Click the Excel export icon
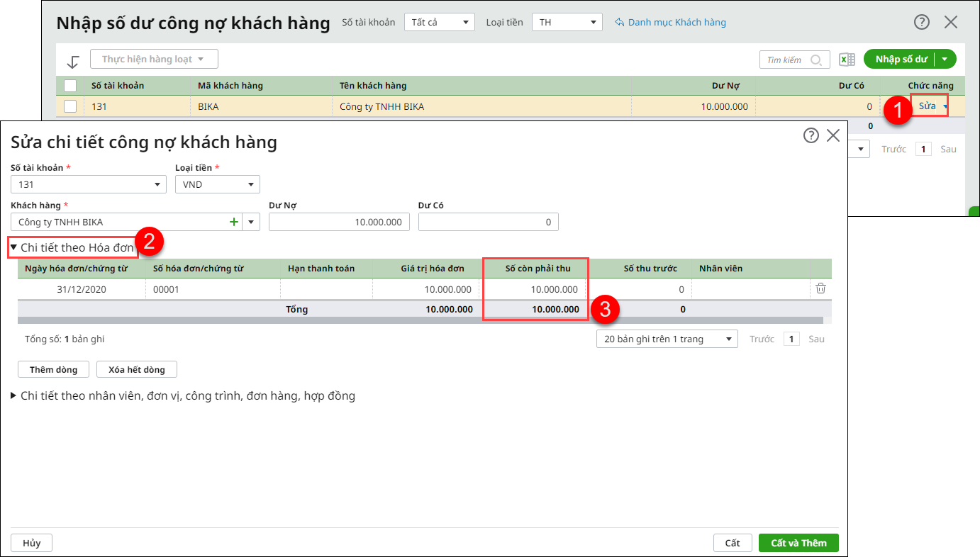This screenshot has height=557, width=980. point(847,60)
